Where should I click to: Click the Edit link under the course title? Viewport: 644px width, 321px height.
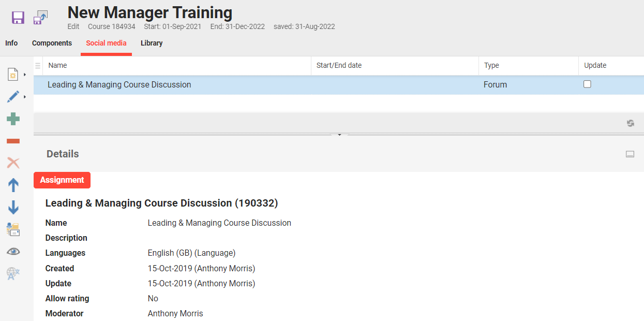[73, 26]
